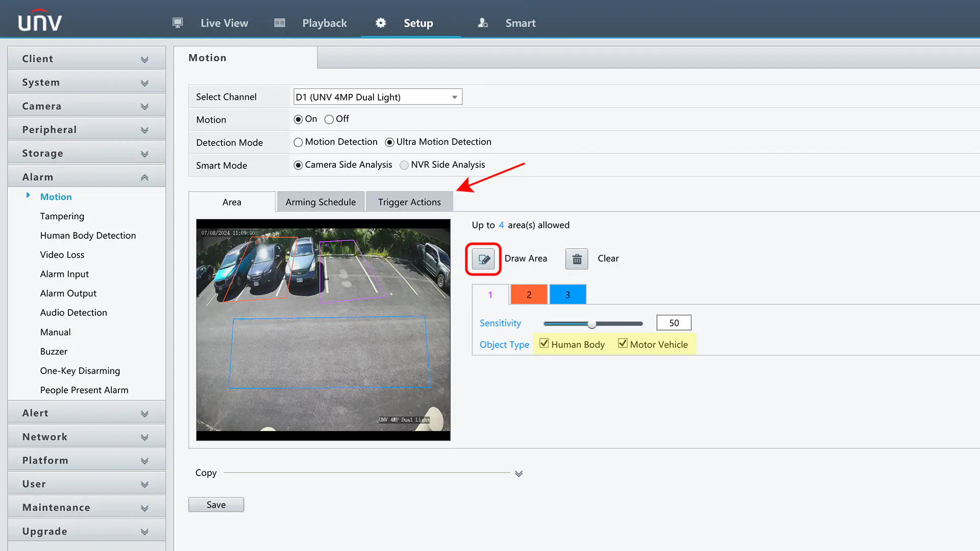
Task: Select area zone 2 orange button
Action: pos(529,294)
